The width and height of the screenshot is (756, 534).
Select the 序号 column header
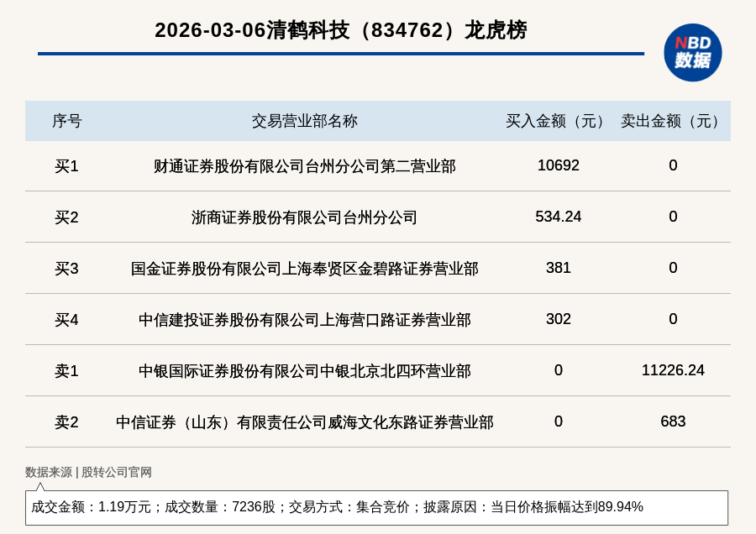point(66,121)
